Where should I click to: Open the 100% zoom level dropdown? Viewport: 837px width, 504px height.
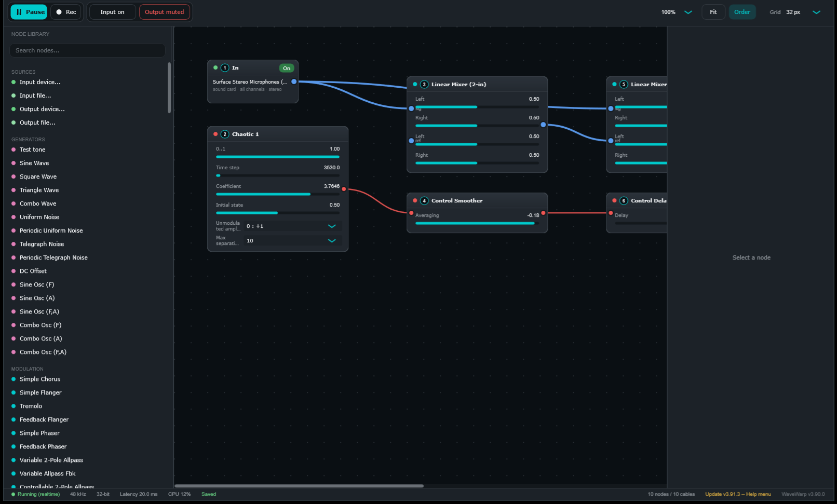(677, 12)
